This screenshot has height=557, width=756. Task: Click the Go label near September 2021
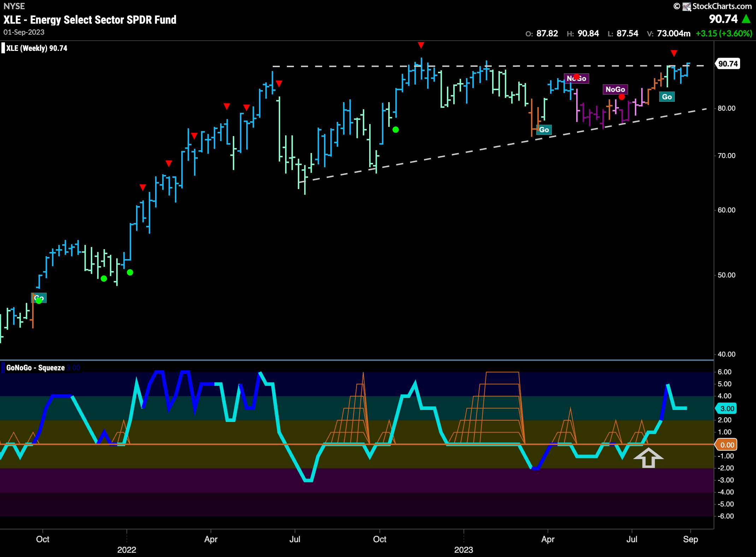(x=39, y=298)
